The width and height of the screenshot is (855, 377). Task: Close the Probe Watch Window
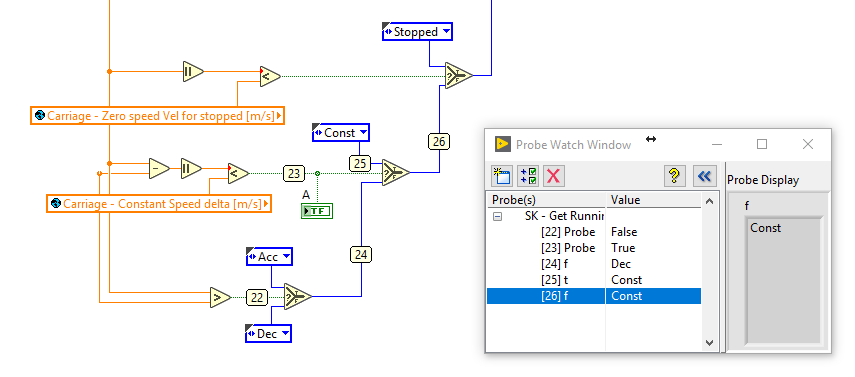808,144
